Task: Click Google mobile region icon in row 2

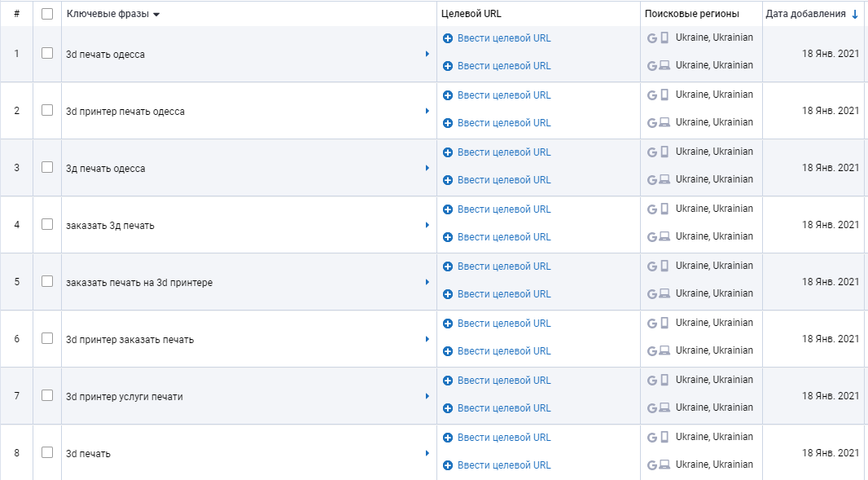Action: click(x=651, y=95)
